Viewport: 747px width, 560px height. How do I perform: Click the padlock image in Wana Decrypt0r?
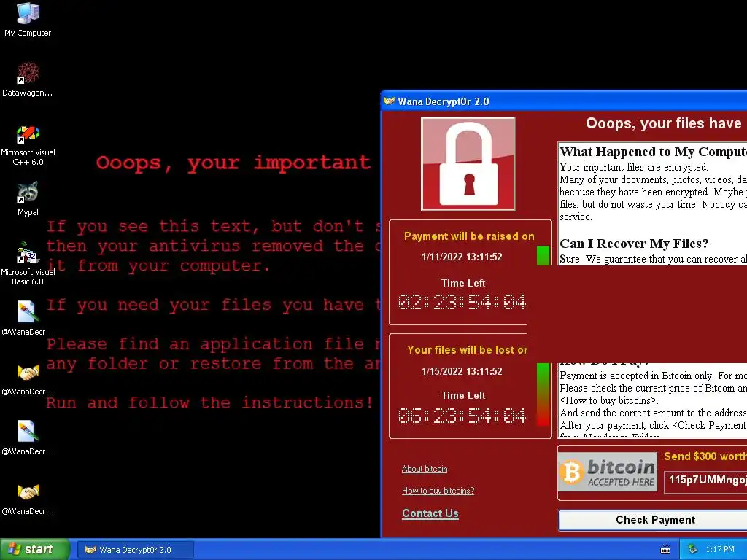(x=468, y=164)
